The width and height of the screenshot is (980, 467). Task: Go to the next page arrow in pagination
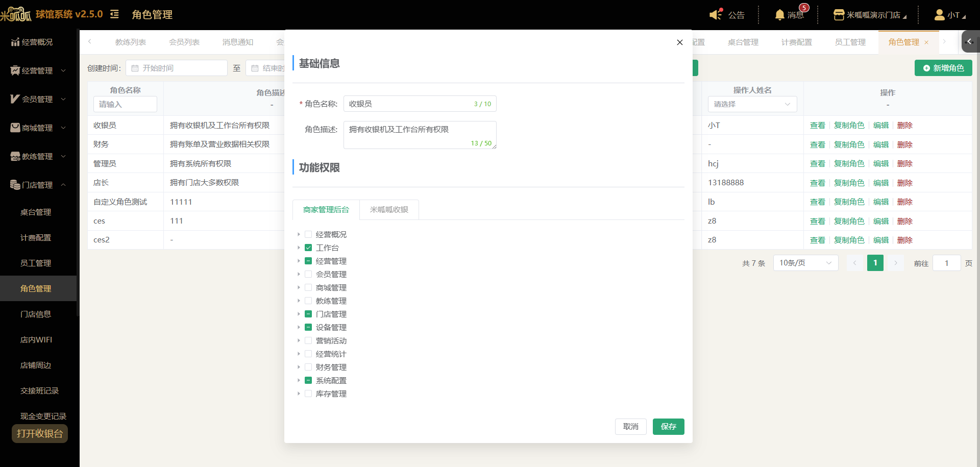tap(896, 263)
